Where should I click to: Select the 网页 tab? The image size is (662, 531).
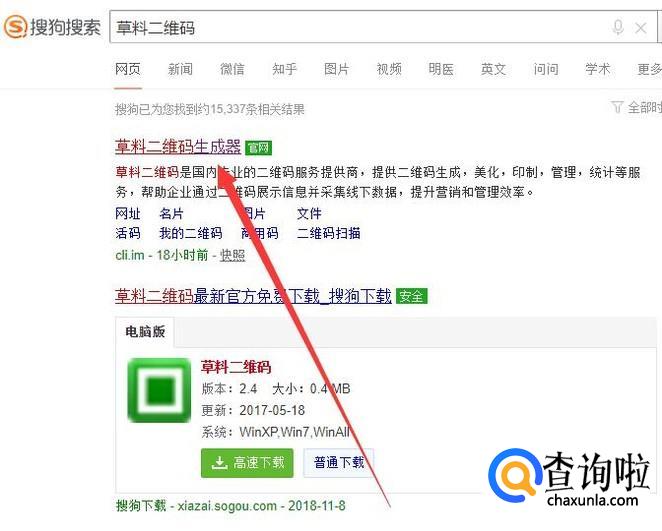(128, 69)
